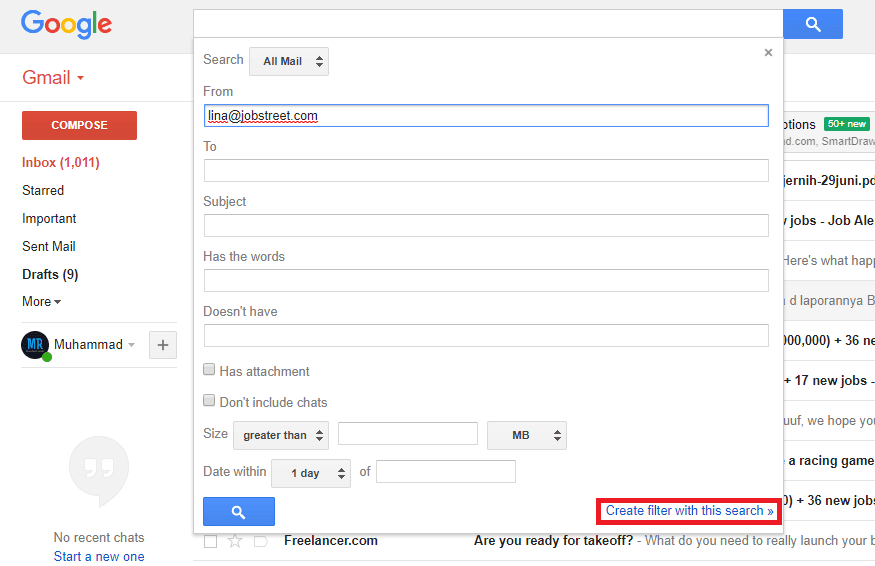
Task: Close the search options panel with X
Action: pyautogui.click(x=768, y=53)
